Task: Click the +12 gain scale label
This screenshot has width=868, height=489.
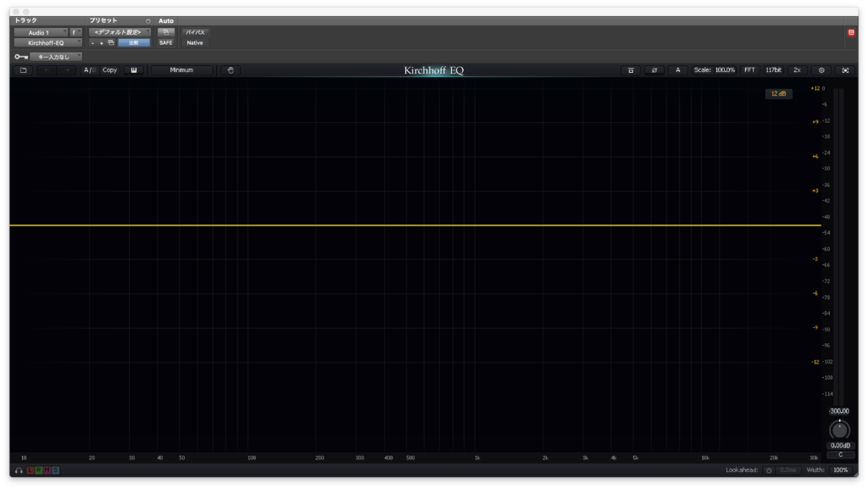Action: tap(815, 88)
